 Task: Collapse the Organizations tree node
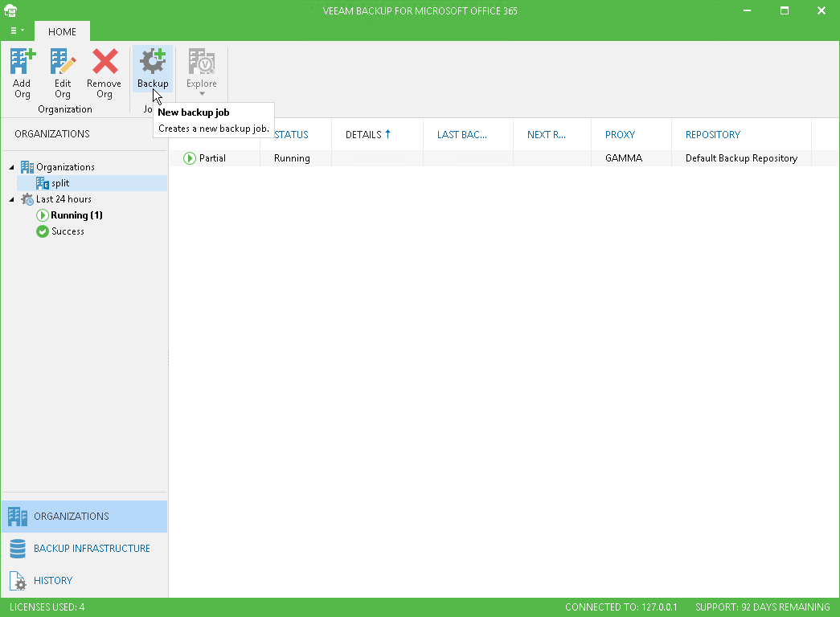coord(12,167)
